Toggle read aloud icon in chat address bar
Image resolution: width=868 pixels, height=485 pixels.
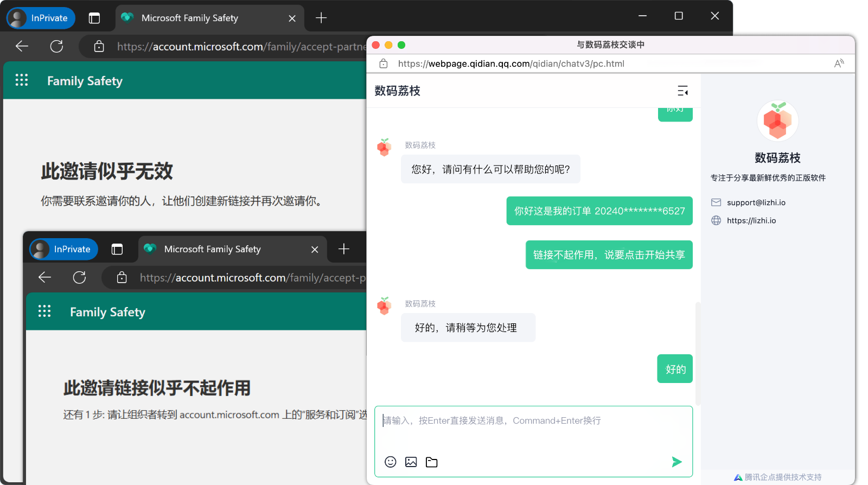point(839,63)
